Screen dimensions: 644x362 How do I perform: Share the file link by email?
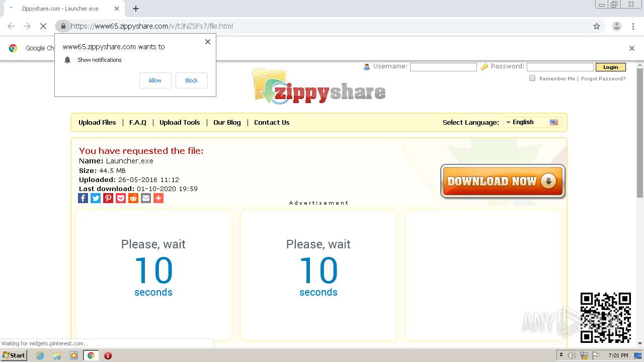click(x=146, y=198)
